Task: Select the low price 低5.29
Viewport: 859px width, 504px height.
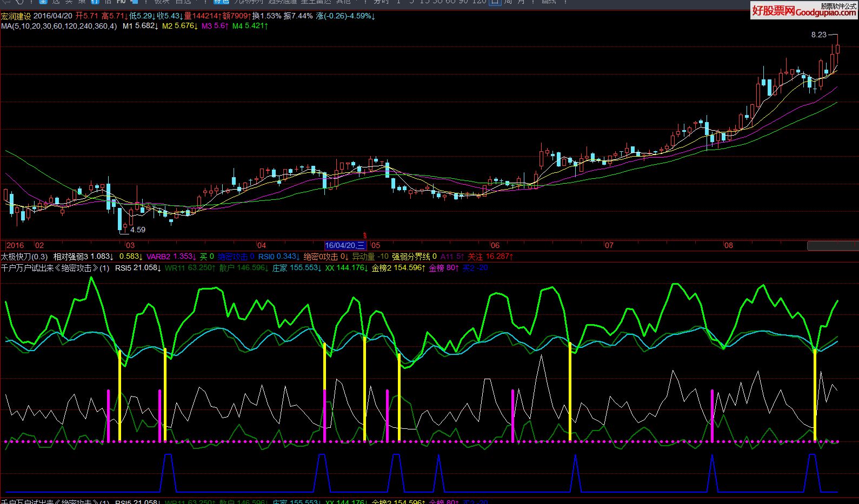Action: click(142, 16)
